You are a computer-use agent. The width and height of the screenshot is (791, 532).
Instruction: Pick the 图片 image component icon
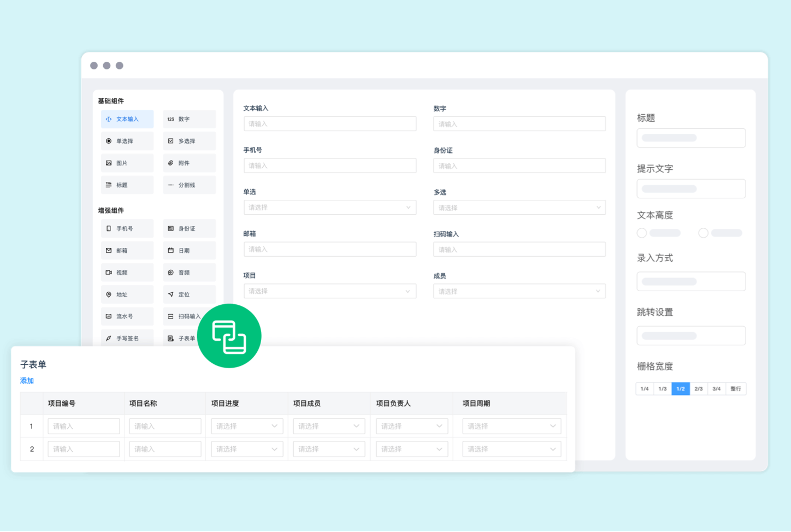coord(109,163)
